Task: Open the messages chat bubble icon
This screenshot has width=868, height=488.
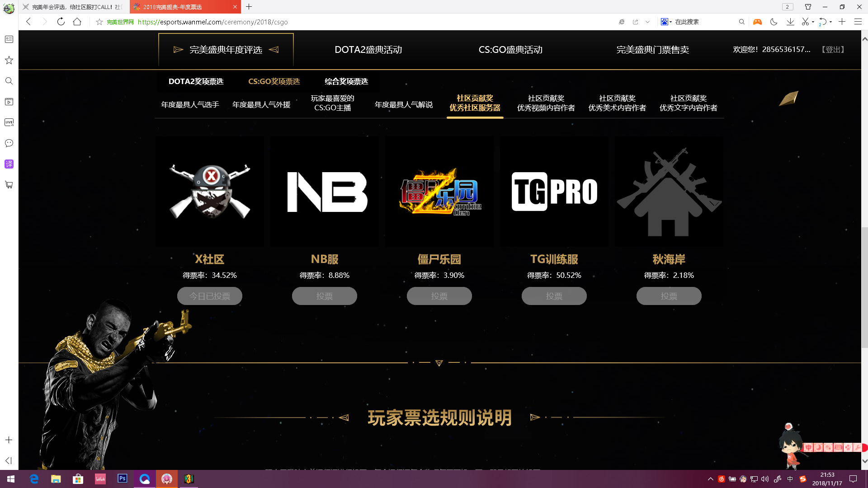Action: pos(9,143)
